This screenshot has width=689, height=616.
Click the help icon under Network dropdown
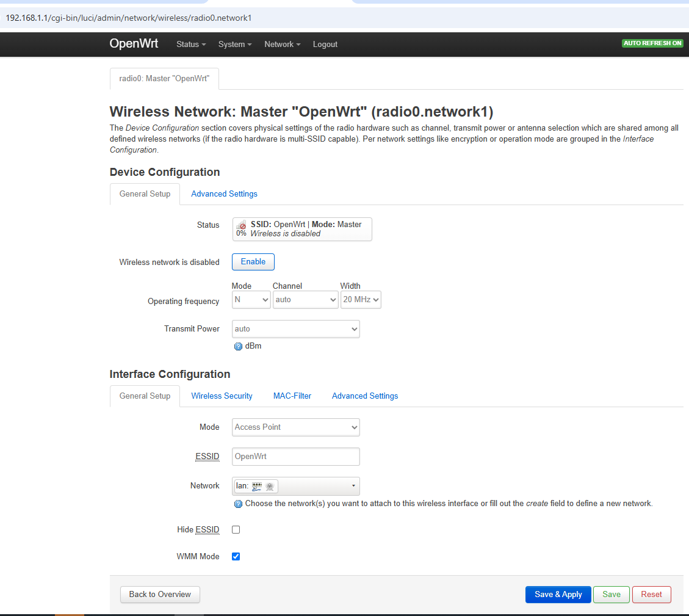[x=238, y=504]
